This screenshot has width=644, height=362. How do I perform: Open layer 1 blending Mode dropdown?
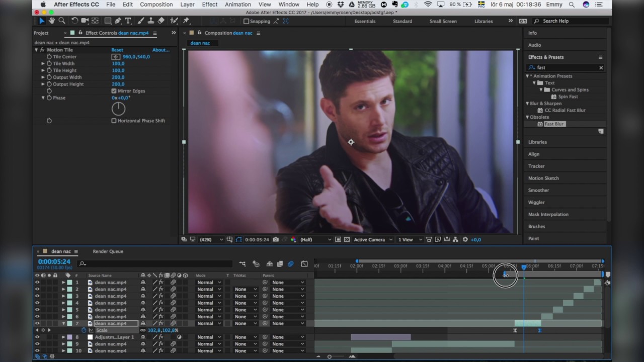point(209,283)
